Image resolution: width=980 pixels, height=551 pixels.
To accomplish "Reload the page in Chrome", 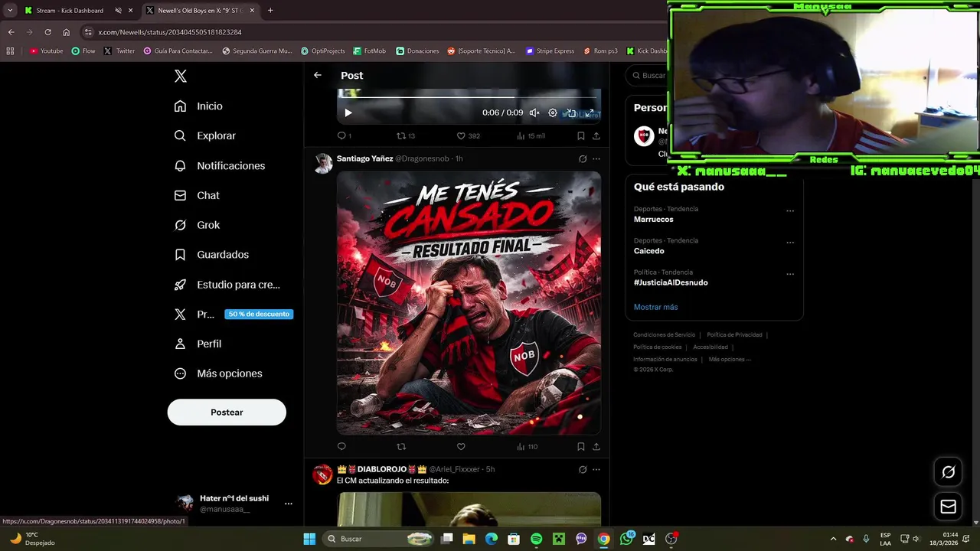I will coord(47,32).
